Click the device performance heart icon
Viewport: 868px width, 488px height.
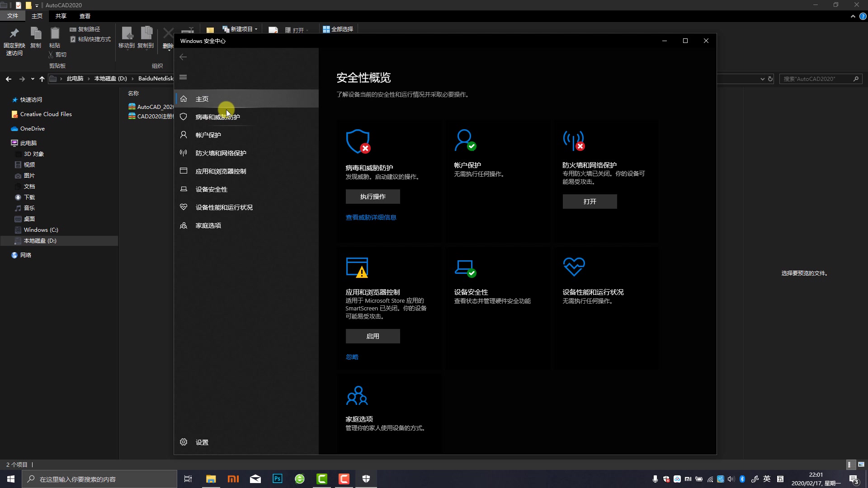[x=574, y=267]
